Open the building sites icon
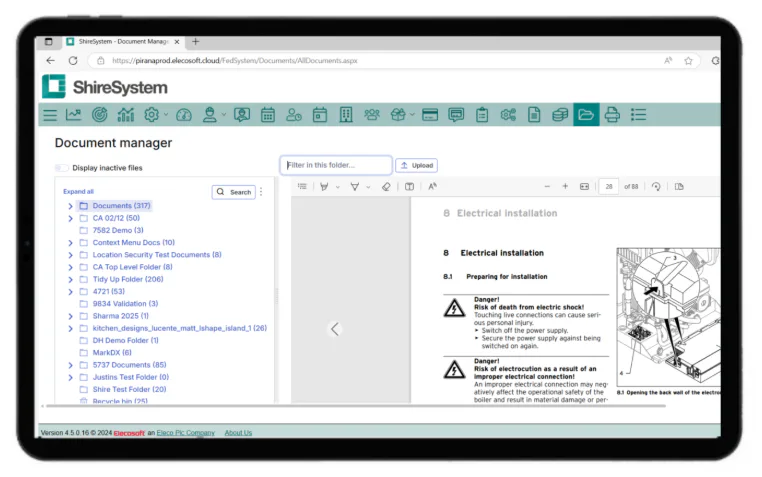Viewport: 762px width, 477px height. pyautogui.click(x=346, y=115)
